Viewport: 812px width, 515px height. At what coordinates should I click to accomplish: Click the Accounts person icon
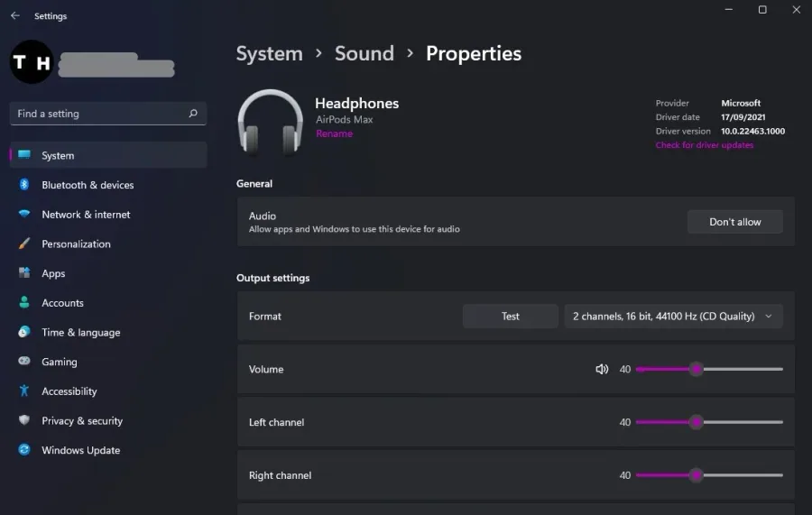[24, 302]
